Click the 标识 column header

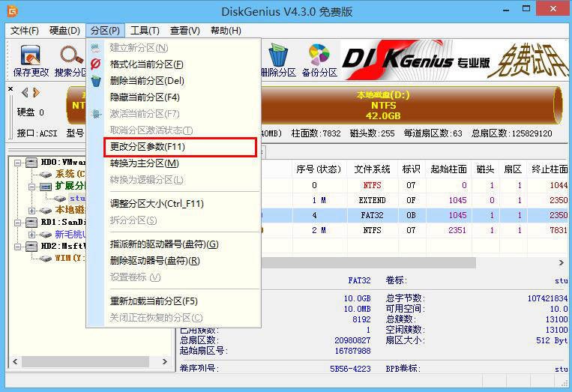click(x=411, y=169)
